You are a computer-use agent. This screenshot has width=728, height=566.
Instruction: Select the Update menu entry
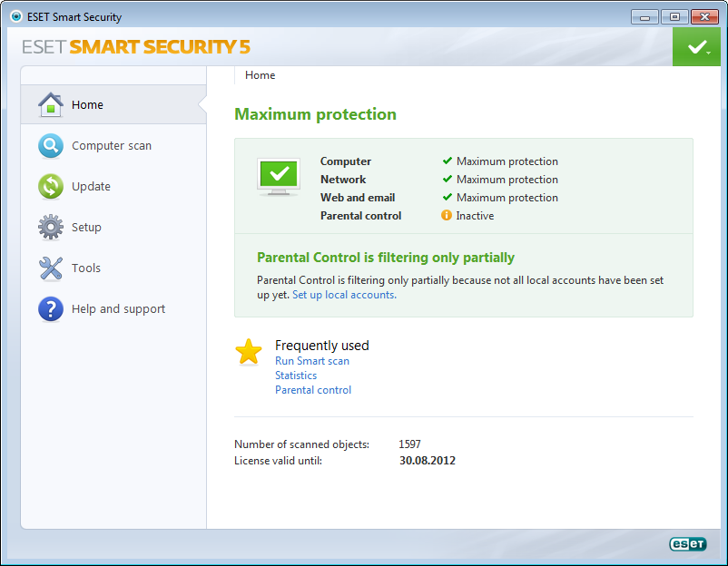(91, 186)
